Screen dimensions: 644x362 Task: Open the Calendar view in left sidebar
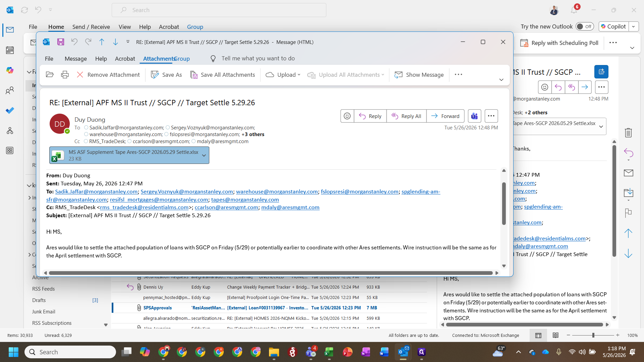10,50
